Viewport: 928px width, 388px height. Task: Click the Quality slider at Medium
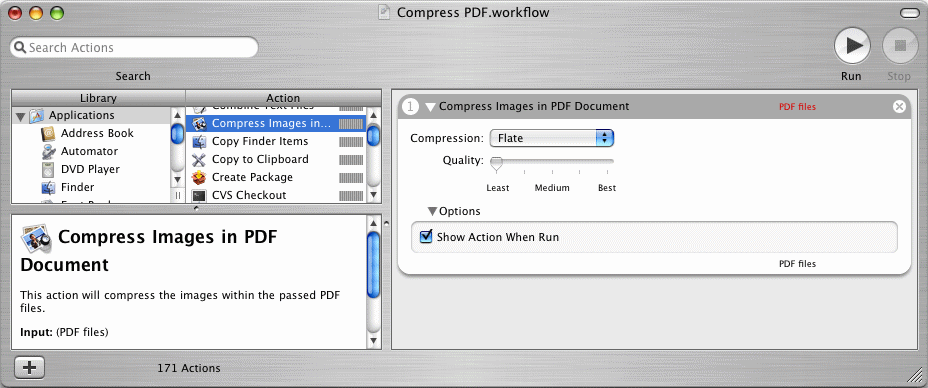(552, 162)
